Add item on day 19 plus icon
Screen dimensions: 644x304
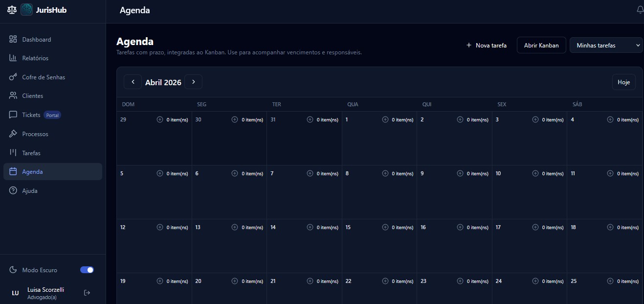(x=159, y=281)
